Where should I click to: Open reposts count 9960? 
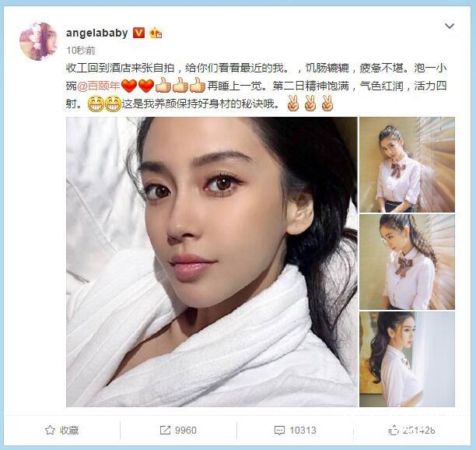[178, 430]
